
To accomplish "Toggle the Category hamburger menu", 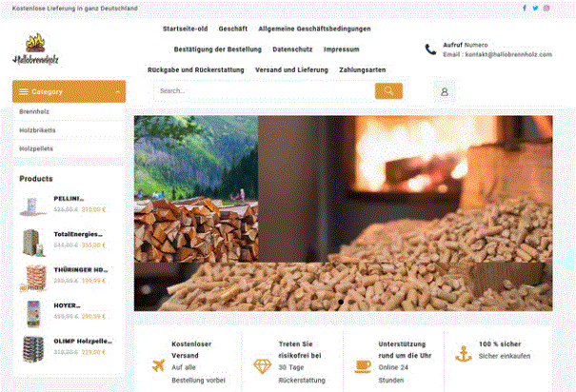I will [x=24, y=91].
